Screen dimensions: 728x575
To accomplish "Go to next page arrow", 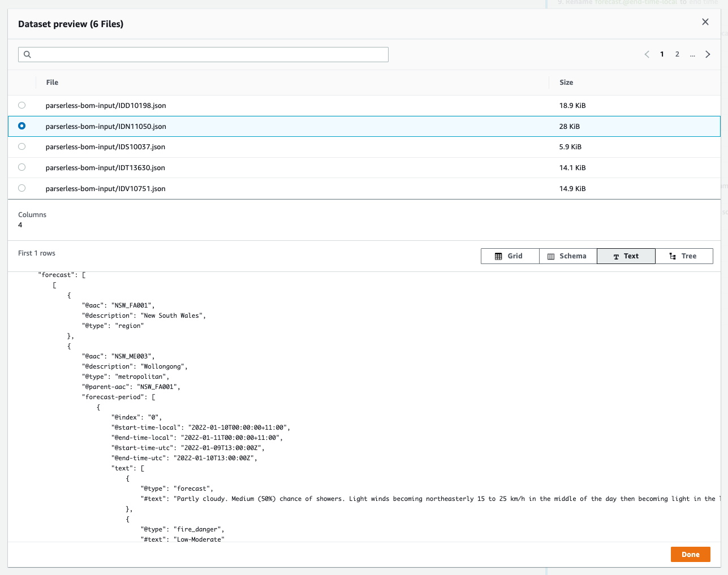I will tap(708, 54).
